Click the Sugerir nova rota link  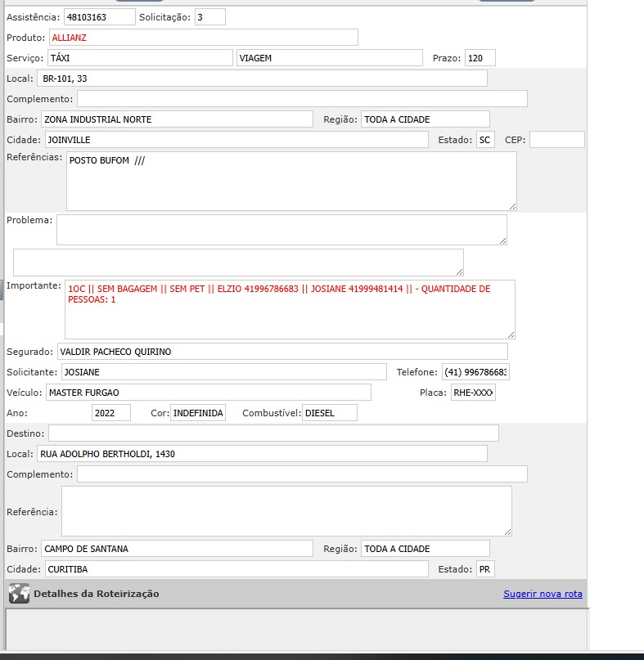tap(543, 594)
